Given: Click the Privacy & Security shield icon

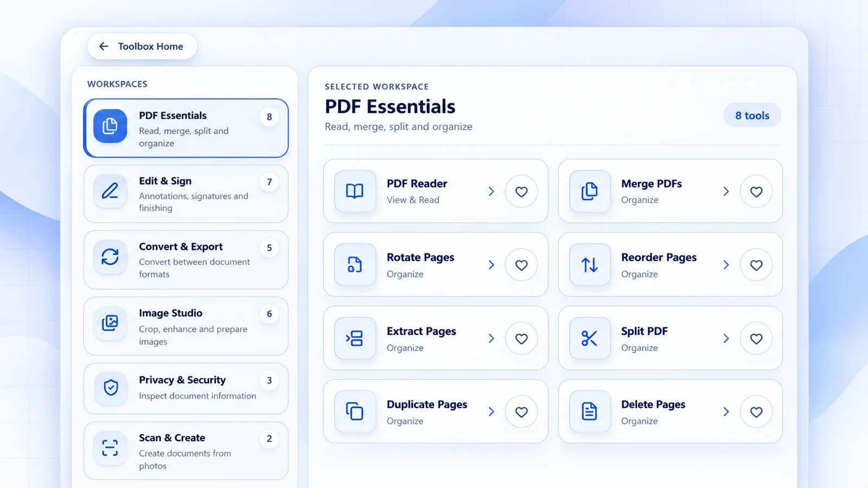Looking at the screenshot, I should tap(110, 388).
